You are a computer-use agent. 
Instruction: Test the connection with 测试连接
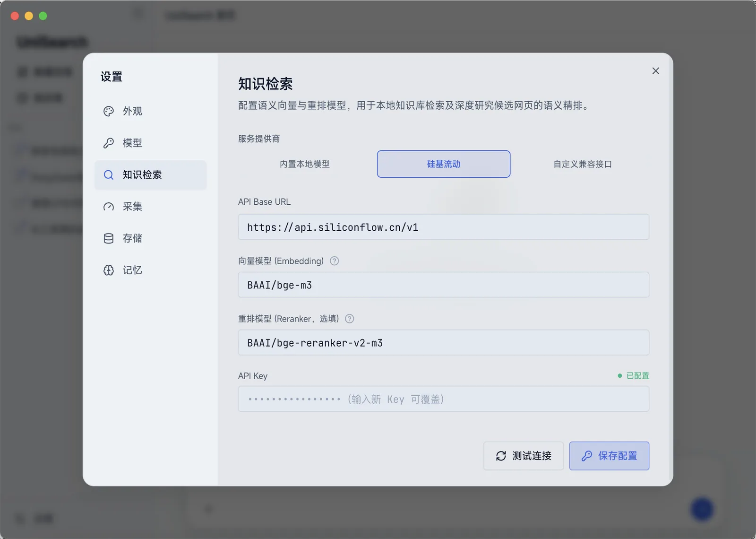(524, 456)
